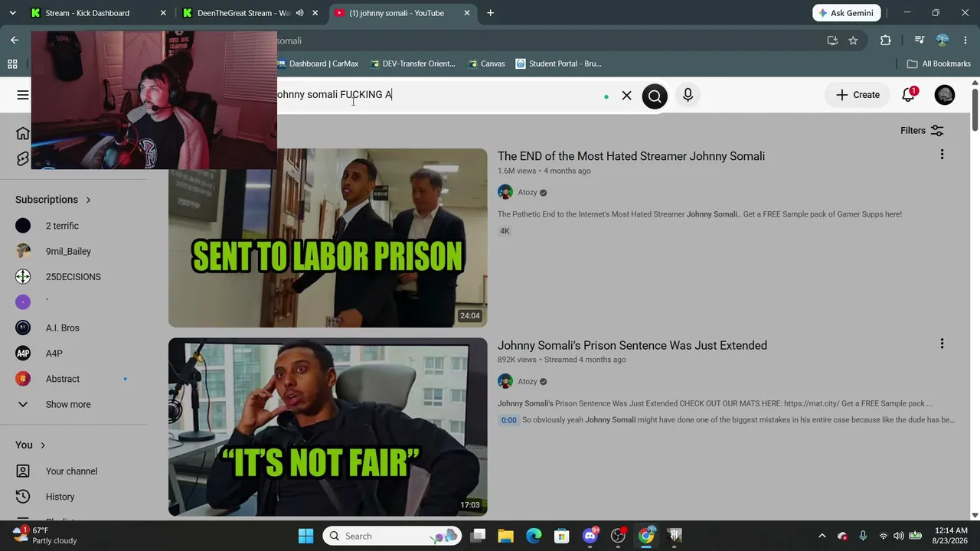Open the tab search dropdown arrow
This screenshot has width=980, height=551.
click(x=12, y=13)
